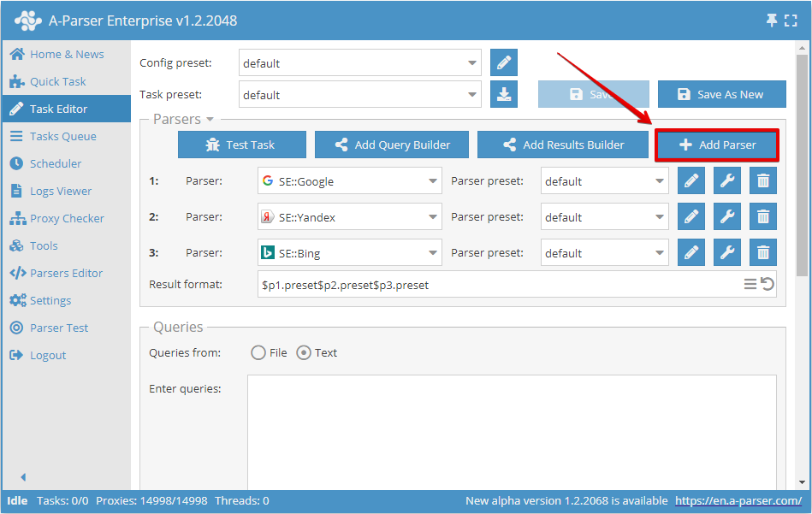Open parser preset dropdown for SE::Google
Image resolution: width=812 pixels, height=514 pixels.
[x=659, y=180]
